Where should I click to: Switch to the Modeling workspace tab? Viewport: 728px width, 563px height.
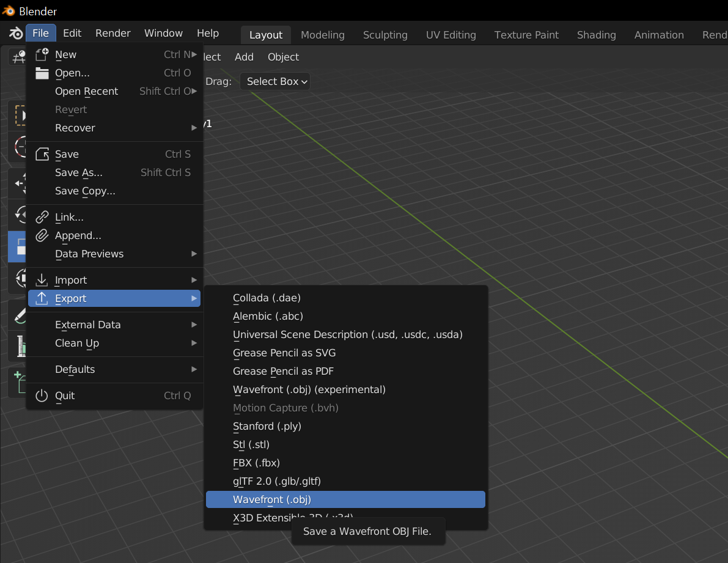[x=323, y=35]
